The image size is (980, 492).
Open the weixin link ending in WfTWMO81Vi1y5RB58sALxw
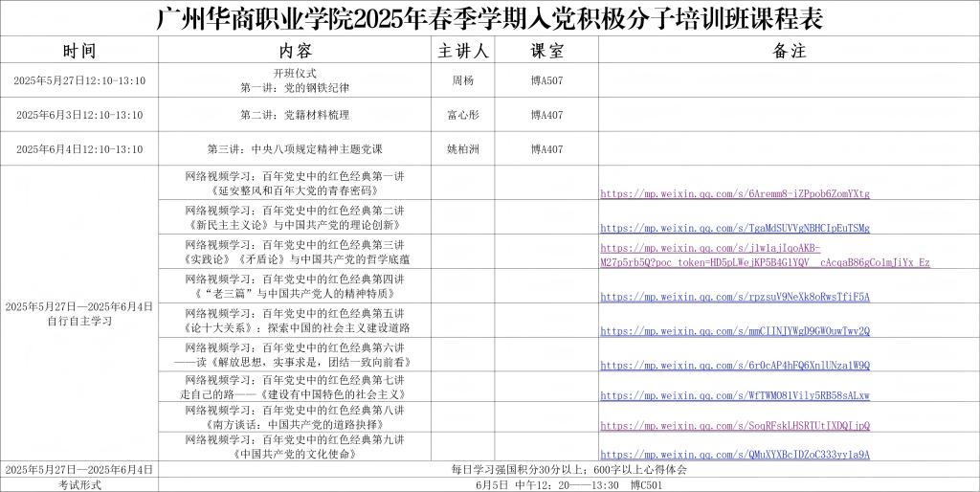tap(734, 395)
